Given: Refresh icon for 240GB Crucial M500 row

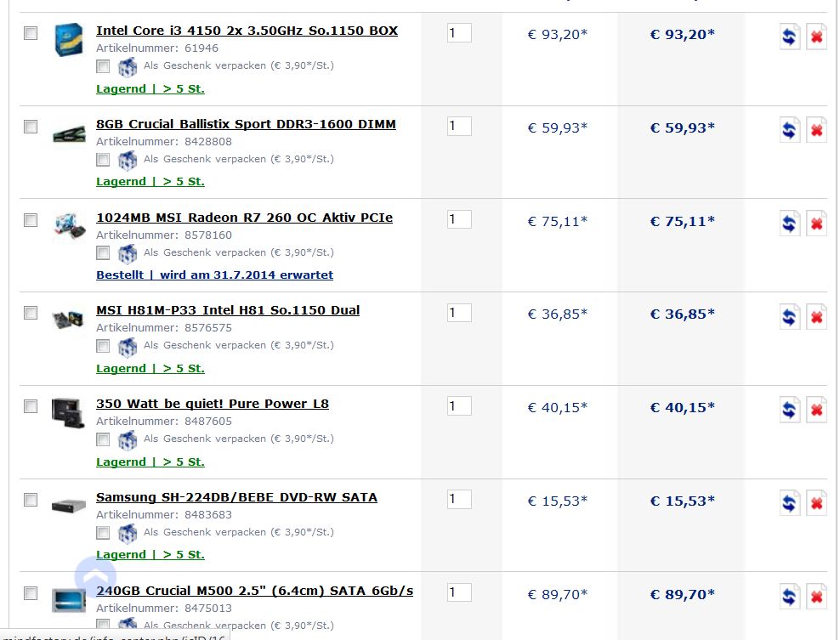Looking at the screenshot, I should tap(789, 597).
